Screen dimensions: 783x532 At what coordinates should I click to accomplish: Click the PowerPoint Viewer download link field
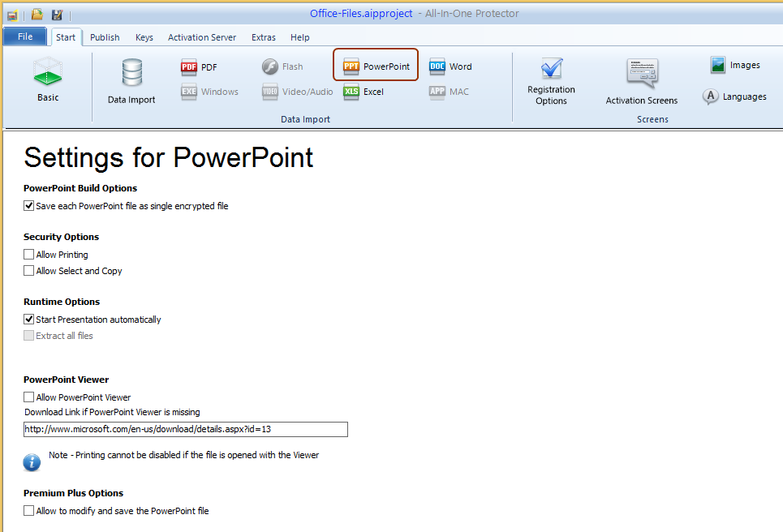pos(186,429)
